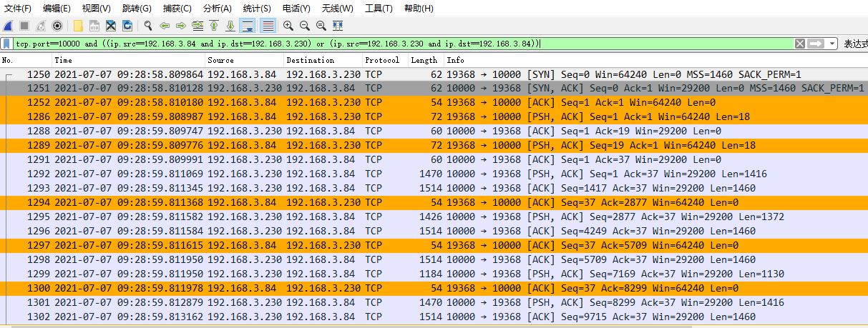
Task: Apply the display filter arrow button
Action: [x=816, y=44]
